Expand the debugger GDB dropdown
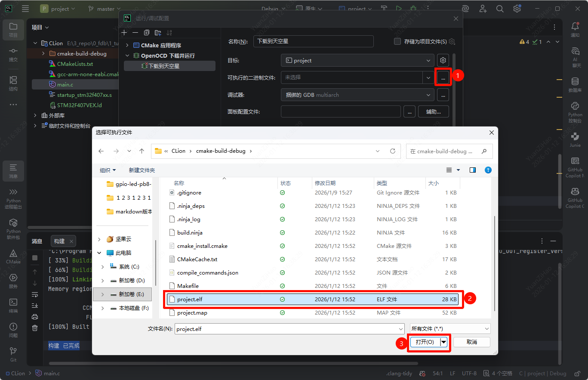The image size is (588, 380). (x=428, y=95)
